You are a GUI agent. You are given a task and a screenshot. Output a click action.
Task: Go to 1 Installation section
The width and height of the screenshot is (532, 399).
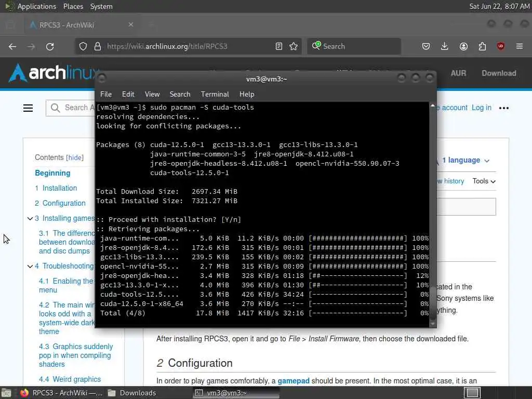click(56, 188)
